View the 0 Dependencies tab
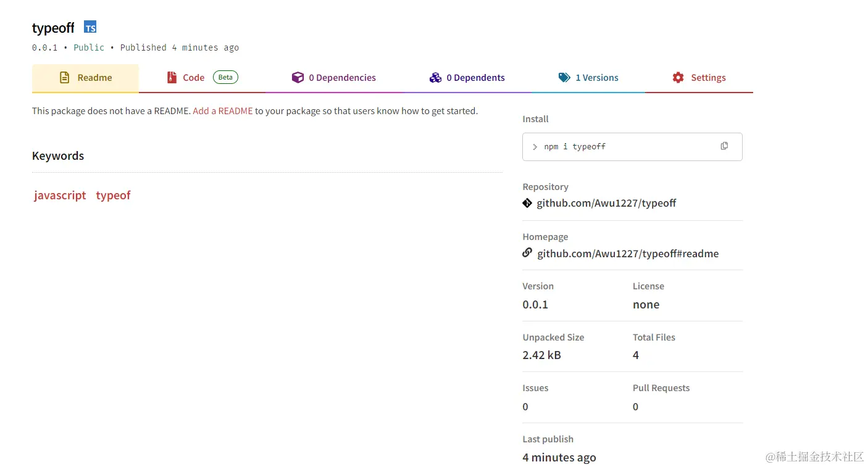The image size is (868, 467). [334, 78]
